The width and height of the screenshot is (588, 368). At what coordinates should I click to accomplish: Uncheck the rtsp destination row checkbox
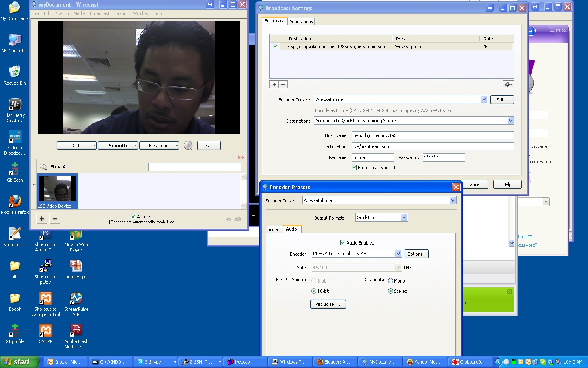275,47
